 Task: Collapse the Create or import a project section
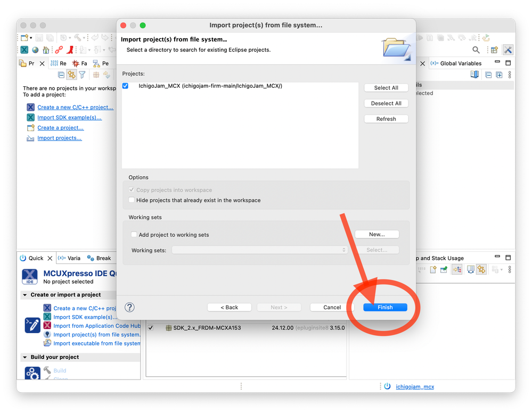(25, 295)
